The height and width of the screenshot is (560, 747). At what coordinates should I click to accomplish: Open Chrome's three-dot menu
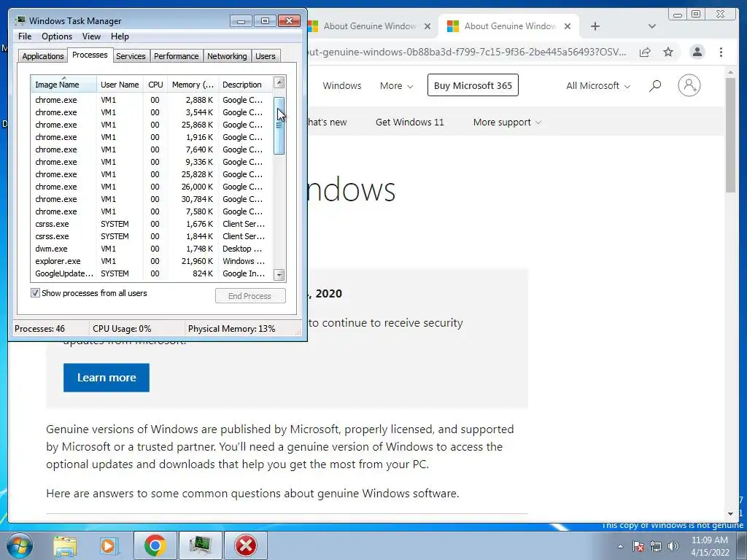point(721,52)
